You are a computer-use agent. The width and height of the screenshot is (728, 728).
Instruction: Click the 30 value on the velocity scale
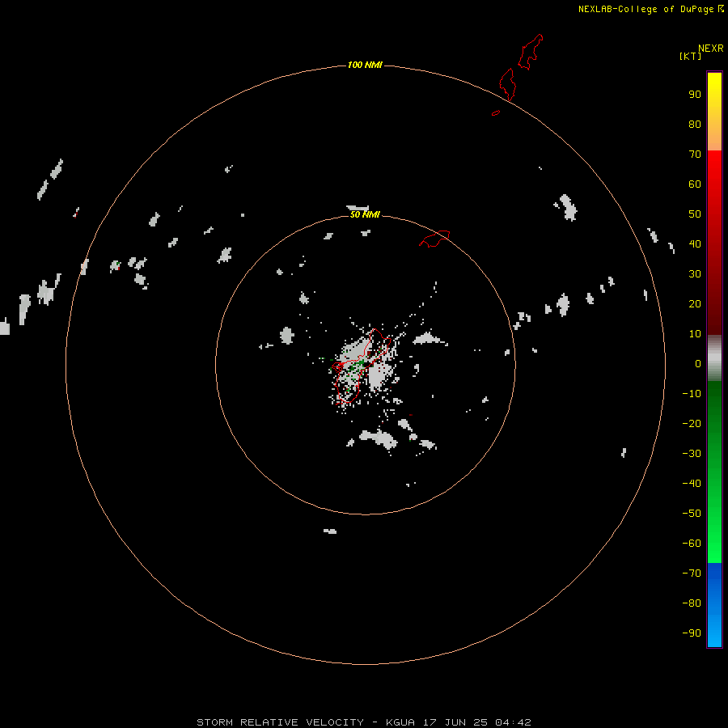(x=695, y=274)
